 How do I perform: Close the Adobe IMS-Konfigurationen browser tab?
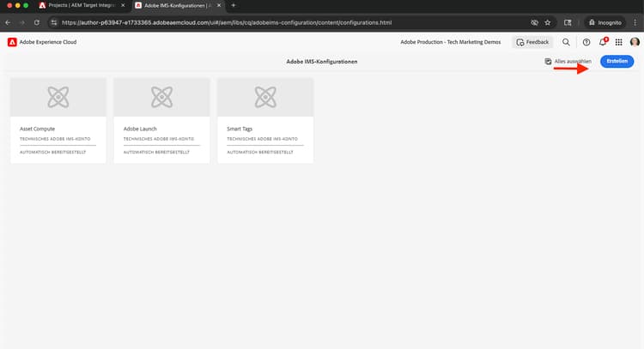click(x=219, y=5)
